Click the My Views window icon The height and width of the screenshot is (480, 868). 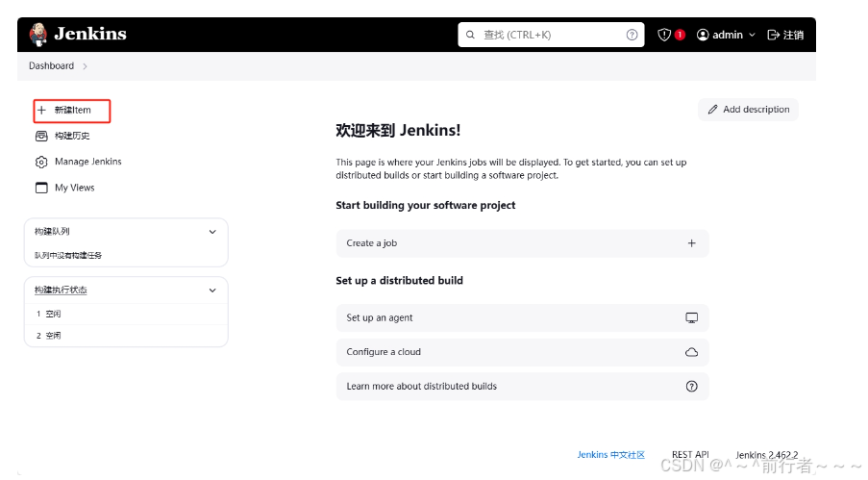pos(41,188)
